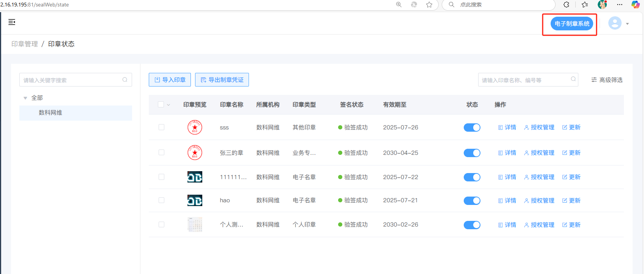Click 更新 for the 个人测 seal

point(572,225)
